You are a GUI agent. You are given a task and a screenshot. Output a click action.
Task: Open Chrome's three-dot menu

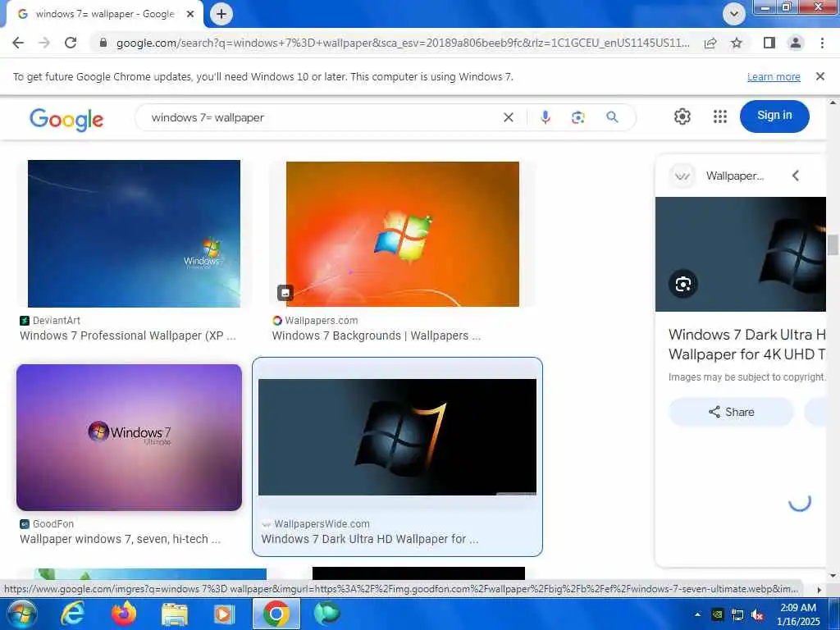click(822, 43)
